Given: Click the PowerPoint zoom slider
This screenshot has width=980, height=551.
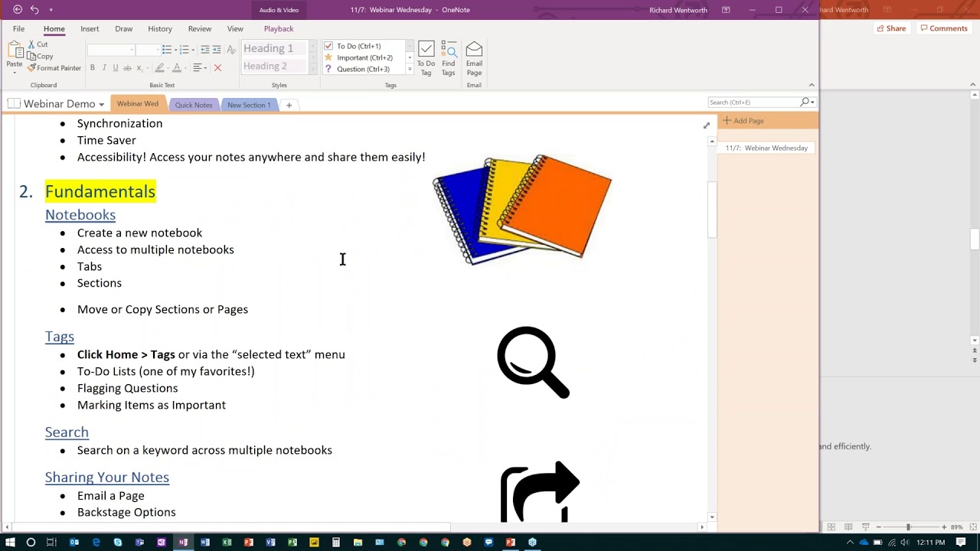Looking at the screenshot, I should pos(908,527).
